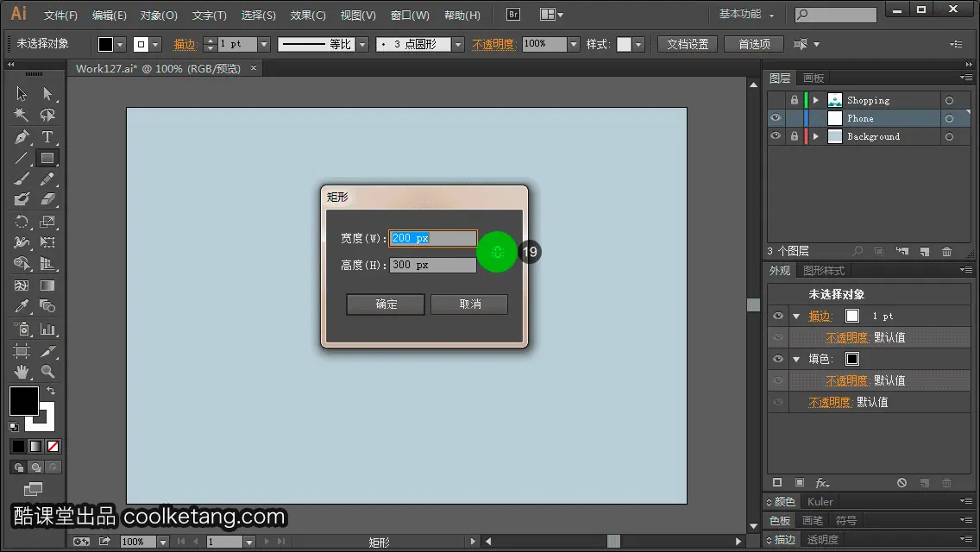Select the Zoom tool
The width and height of the screenshot is (980, 552).
[47, 372]
